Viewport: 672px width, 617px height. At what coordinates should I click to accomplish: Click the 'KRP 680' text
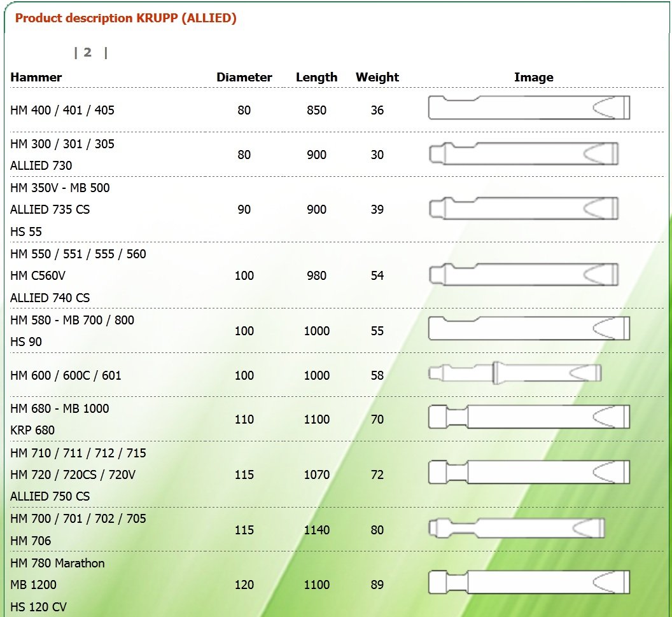[32, 430]
